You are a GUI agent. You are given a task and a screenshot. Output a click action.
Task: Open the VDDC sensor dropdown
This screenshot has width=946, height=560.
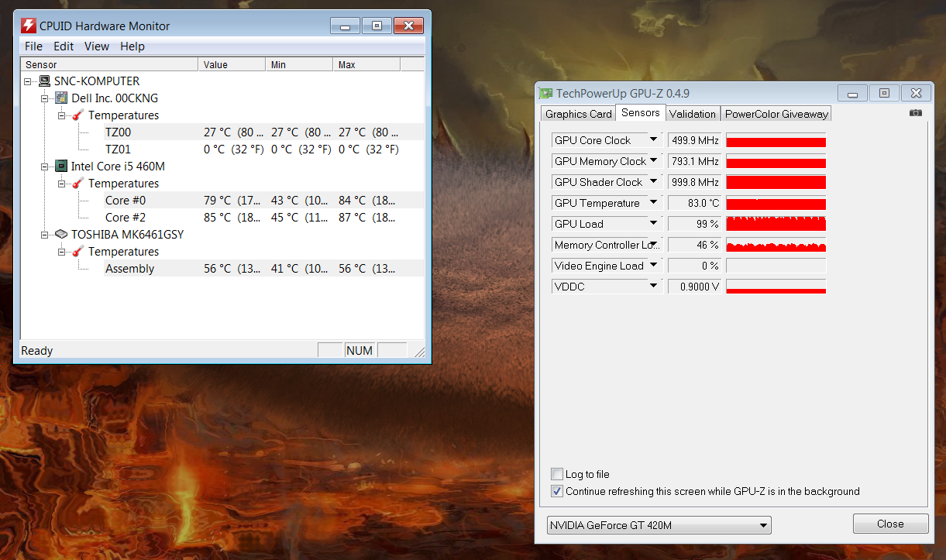(654, 287)
